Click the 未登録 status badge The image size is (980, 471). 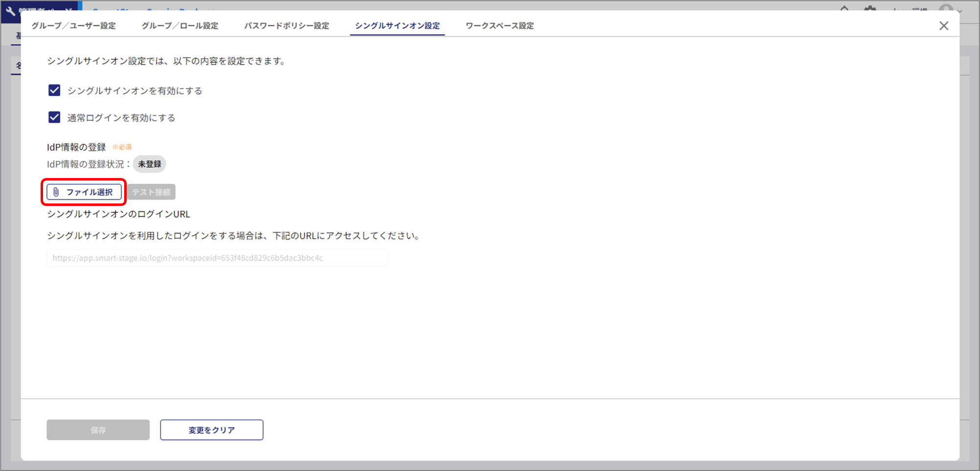click(x=149, y=164)
